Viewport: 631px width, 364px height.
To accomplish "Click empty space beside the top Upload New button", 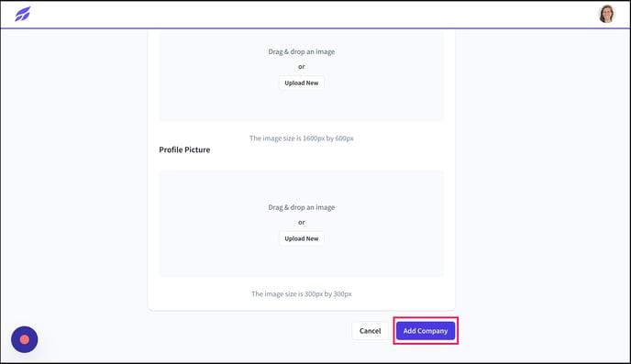I will pyautogui.click(x=382, y=83).
